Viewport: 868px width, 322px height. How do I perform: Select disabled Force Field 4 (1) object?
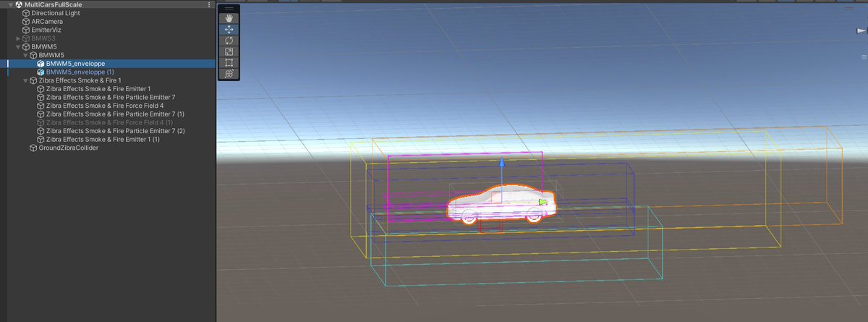coord(108,122)
